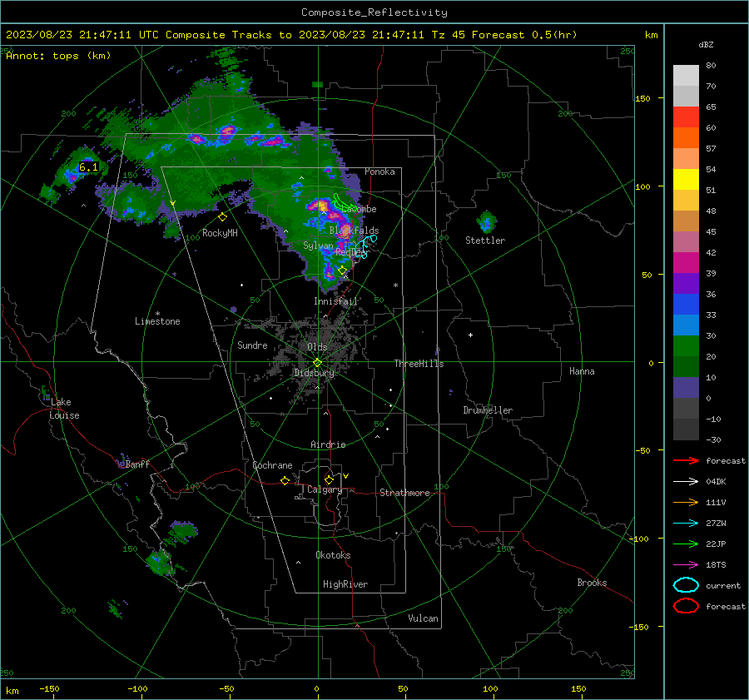Click the Cochrane town label

272,465
